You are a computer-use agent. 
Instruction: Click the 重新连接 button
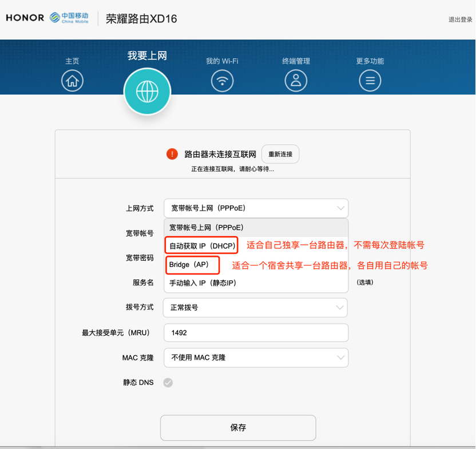tap(280, 154)
